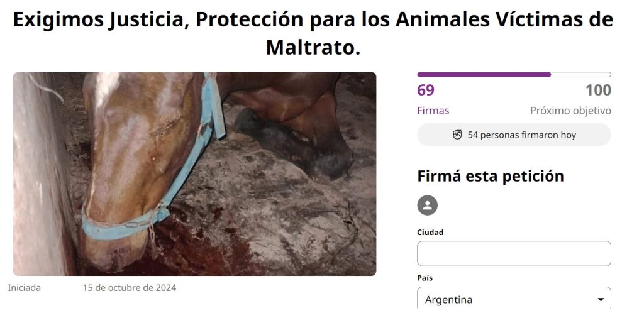Click the 'Próximo objetivo' label
The width and height of the screenshot is (644, 313).
570,111
